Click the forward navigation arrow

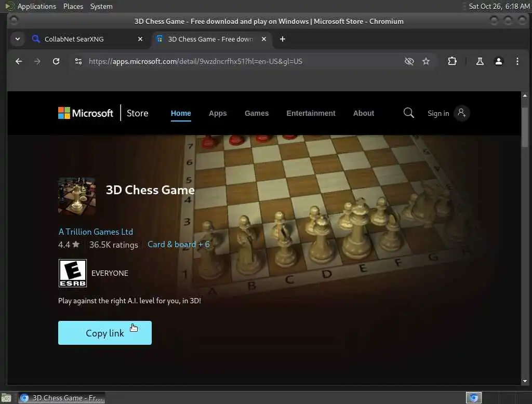click(x=37, y=61)
